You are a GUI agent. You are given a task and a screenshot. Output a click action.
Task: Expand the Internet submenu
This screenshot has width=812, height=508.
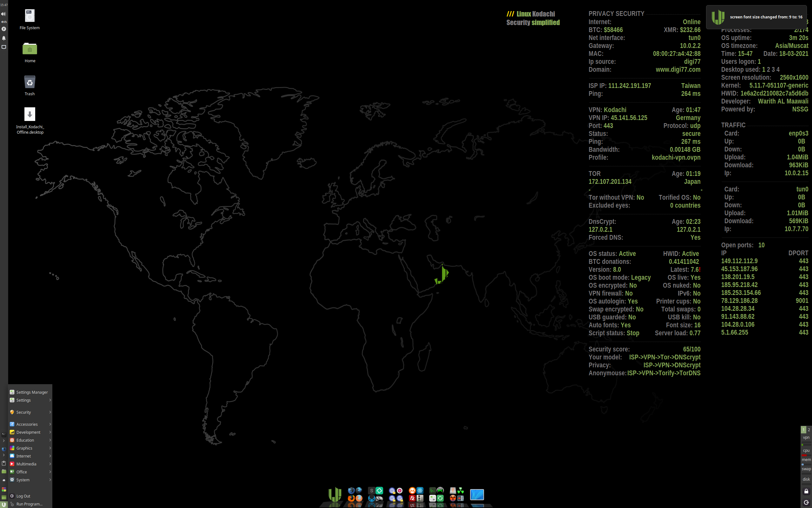coord(30,456)
